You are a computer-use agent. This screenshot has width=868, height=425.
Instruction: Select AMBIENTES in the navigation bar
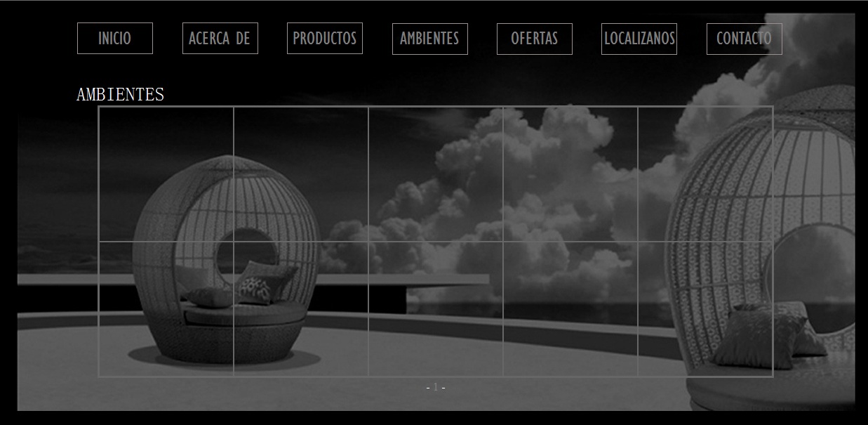429,39
